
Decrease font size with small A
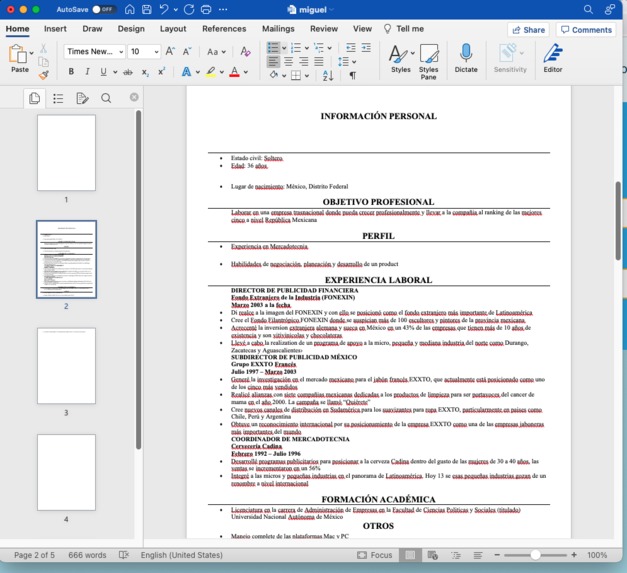187,51
